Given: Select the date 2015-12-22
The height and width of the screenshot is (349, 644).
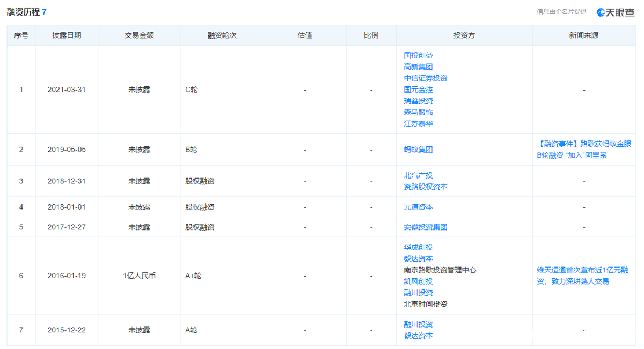Looking at the screenshot, I should tap(67, 330).
